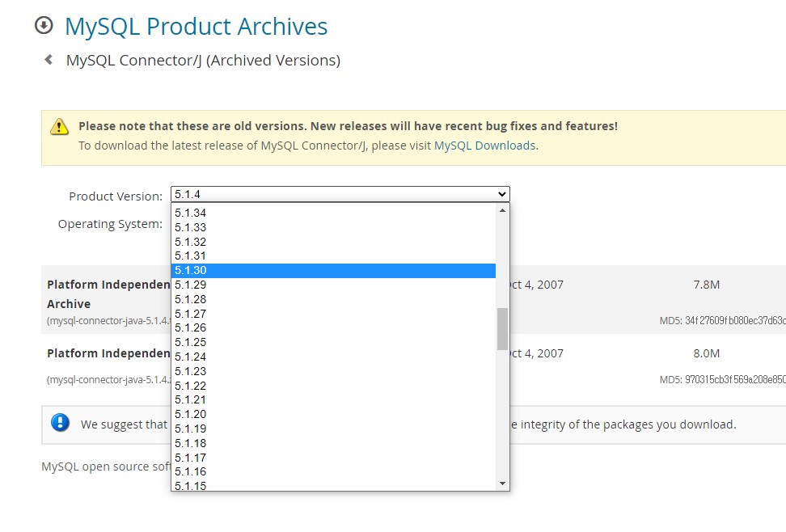The image size is (786, 532).
Task: Select the 5.1.17 entry
Action: [x=333, y=458]
